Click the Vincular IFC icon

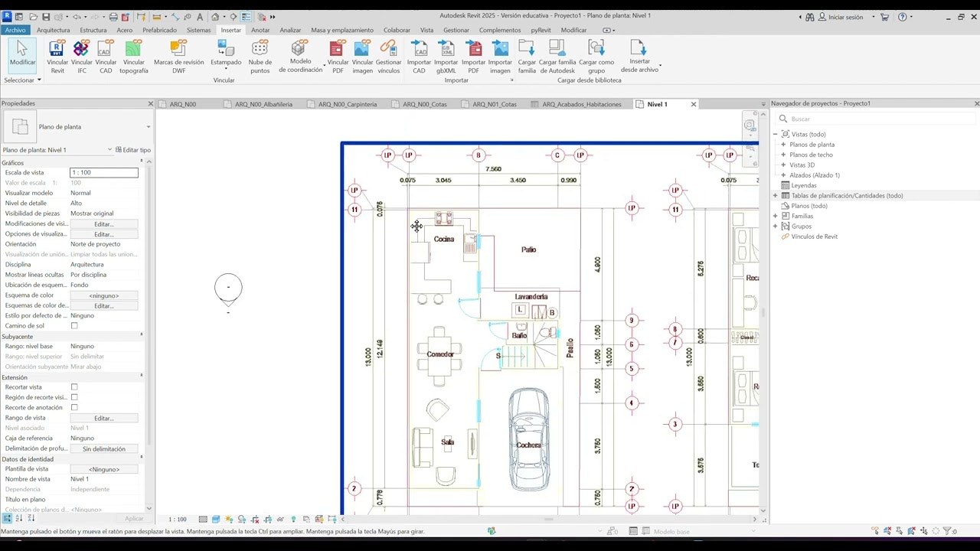81,57
